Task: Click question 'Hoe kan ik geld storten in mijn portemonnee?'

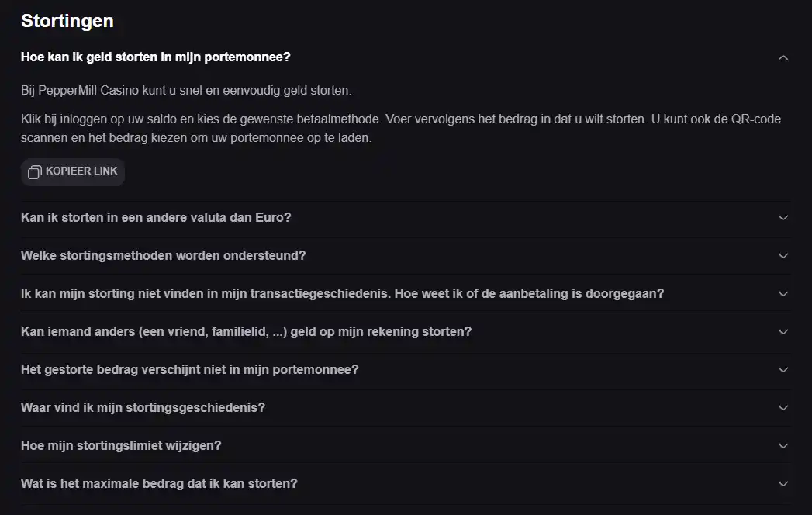Action: 155,57
